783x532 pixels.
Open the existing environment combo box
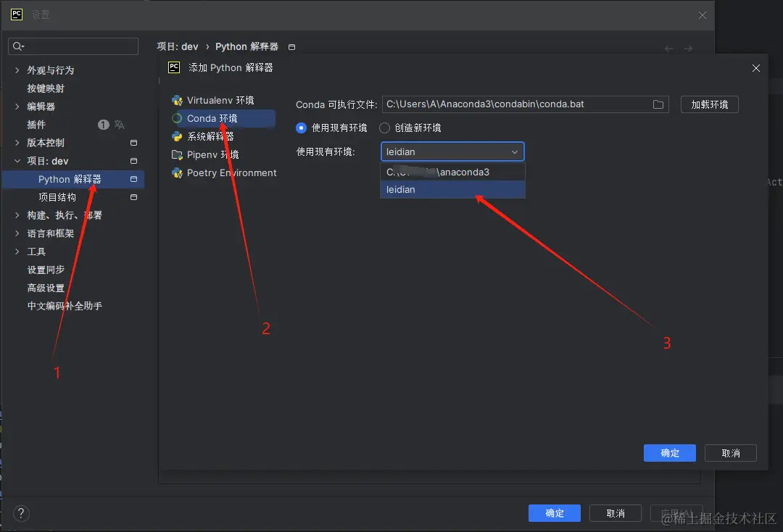coord(452,151)
